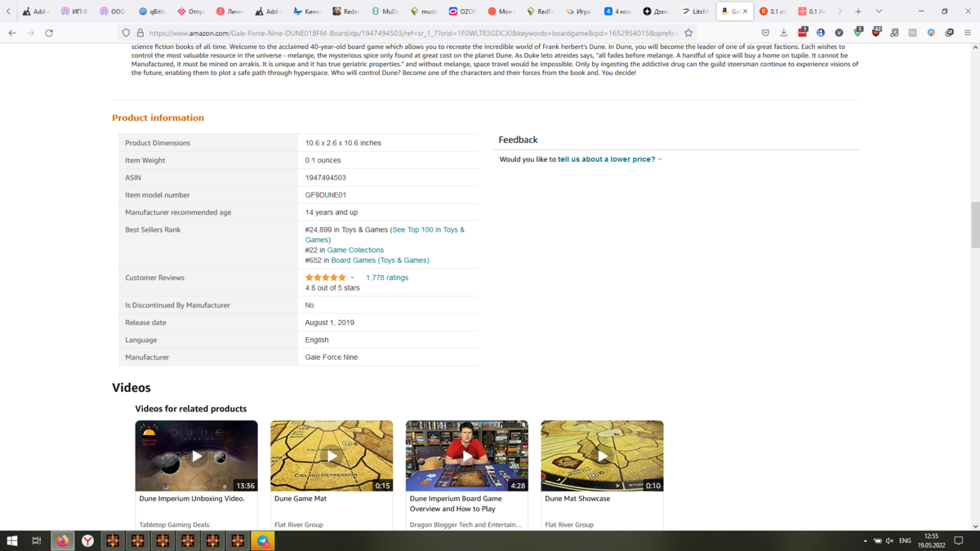Viewport: 980px width, 551px height.
Task: Play the Dune Mat Showcase video
Action: pyautogui.click(x=603, y=455)
